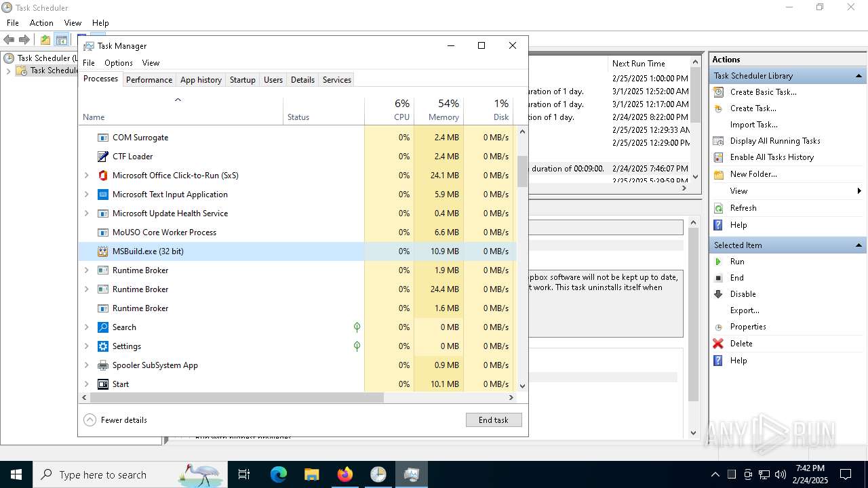Click the Microsoft Update Health Service icon

pyautogui.click(x=103, y=213)
